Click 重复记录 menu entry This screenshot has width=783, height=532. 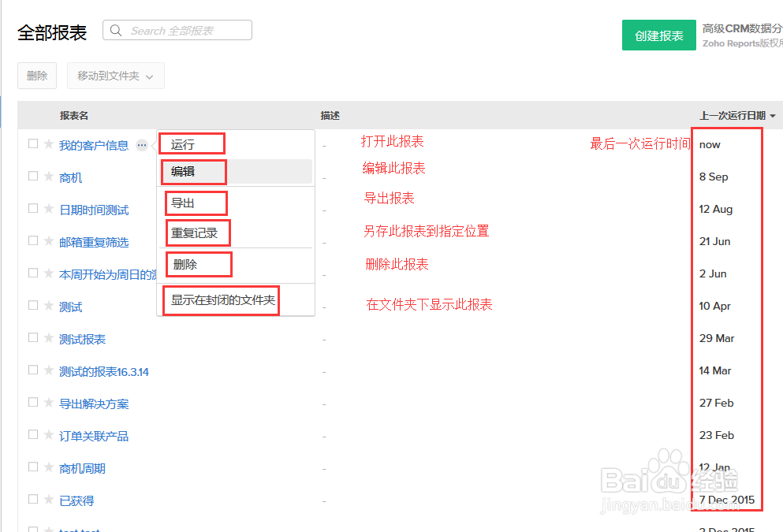pos(194,233)
